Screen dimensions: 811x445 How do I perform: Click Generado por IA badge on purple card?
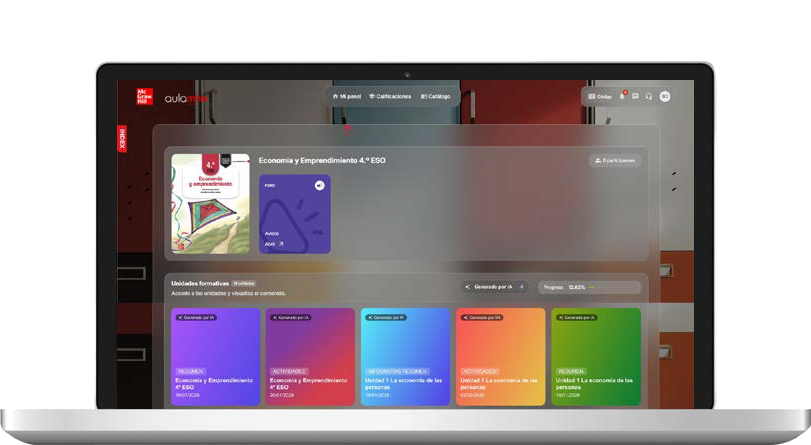pyautogui.click(x=196, y=317)
